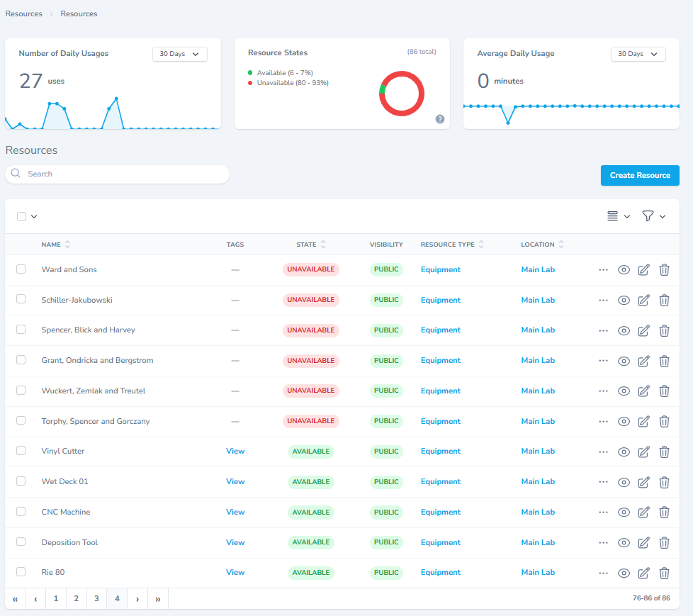
Task: Tick the checkbox for Torphy, Spencer and Gorczany
Action: coord(21,421)
